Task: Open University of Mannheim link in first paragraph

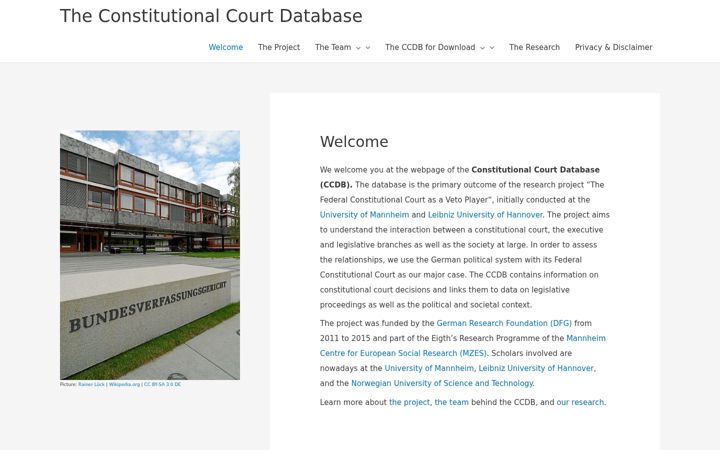Action: (364, 215)
